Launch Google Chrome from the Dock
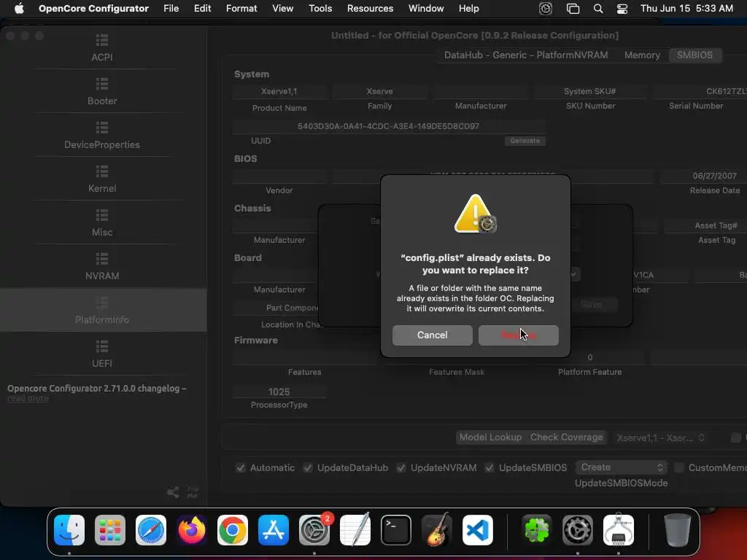 tap(233, 530)
